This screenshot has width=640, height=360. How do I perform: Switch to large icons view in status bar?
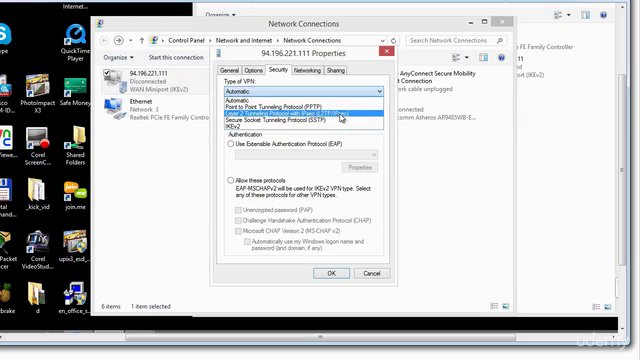tap(505, 306)
